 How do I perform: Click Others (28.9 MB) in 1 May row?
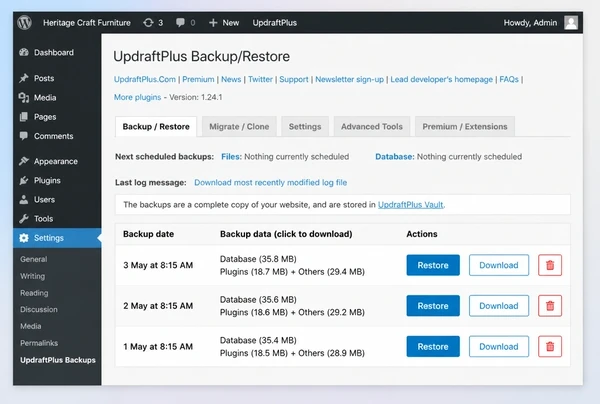[x=331, y=353]
